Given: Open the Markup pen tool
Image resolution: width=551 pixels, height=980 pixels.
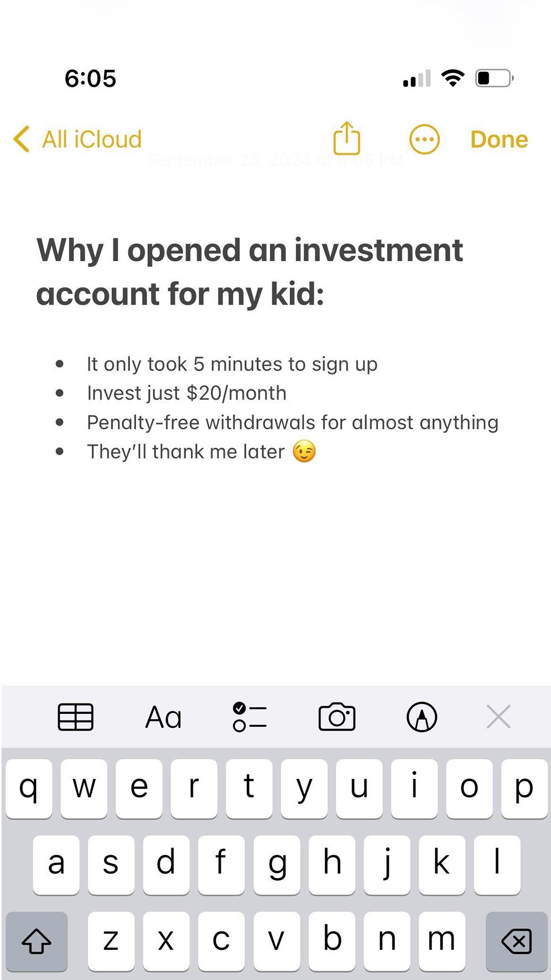Looking at the screenshot, I should [x=422, y=717].
